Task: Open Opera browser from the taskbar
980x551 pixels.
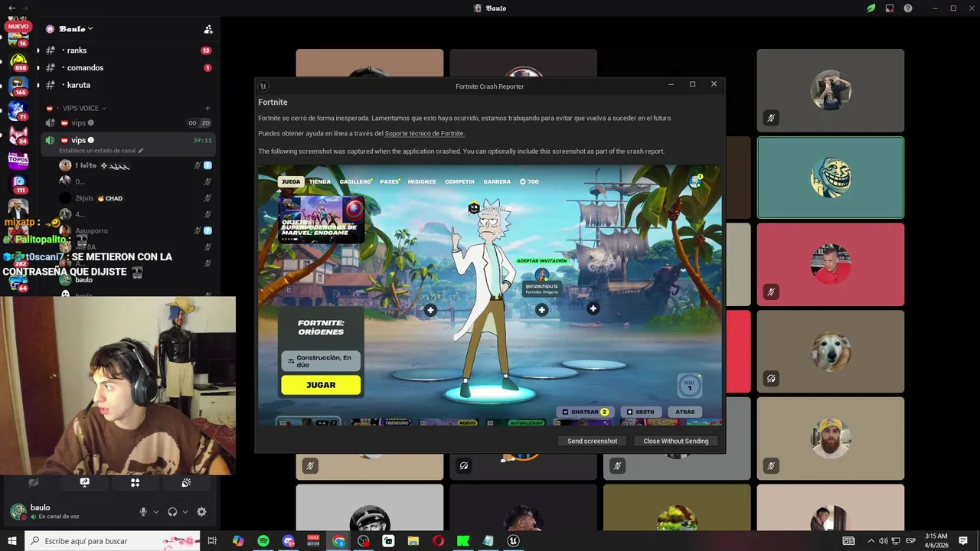Action: 438,541
